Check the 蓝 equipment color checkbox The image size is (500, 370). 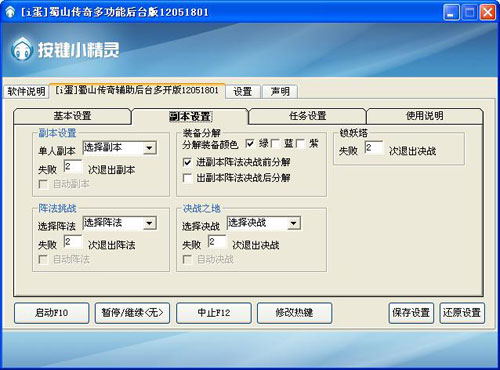pos(275,144)
